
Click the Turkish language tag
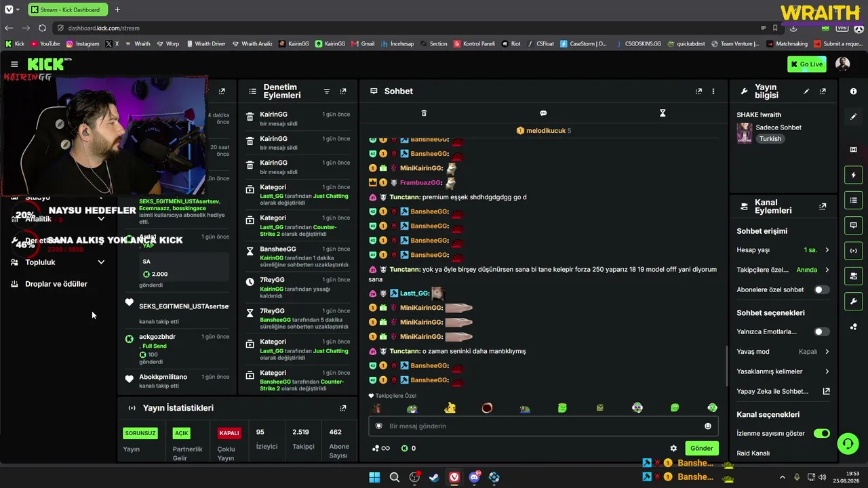coord(770,138)
